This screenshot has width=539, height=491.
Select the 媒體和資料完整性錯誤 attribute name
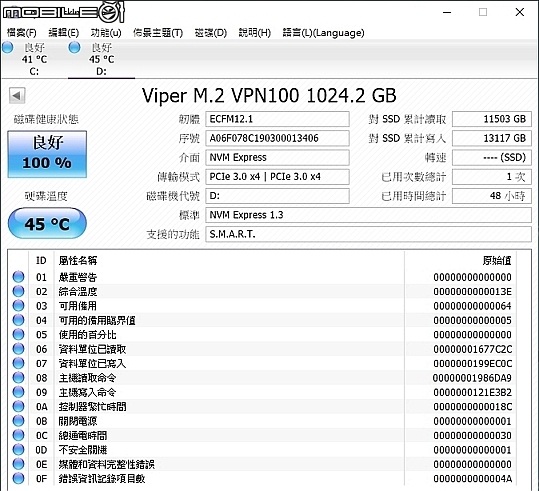click(x=107, y=465)
